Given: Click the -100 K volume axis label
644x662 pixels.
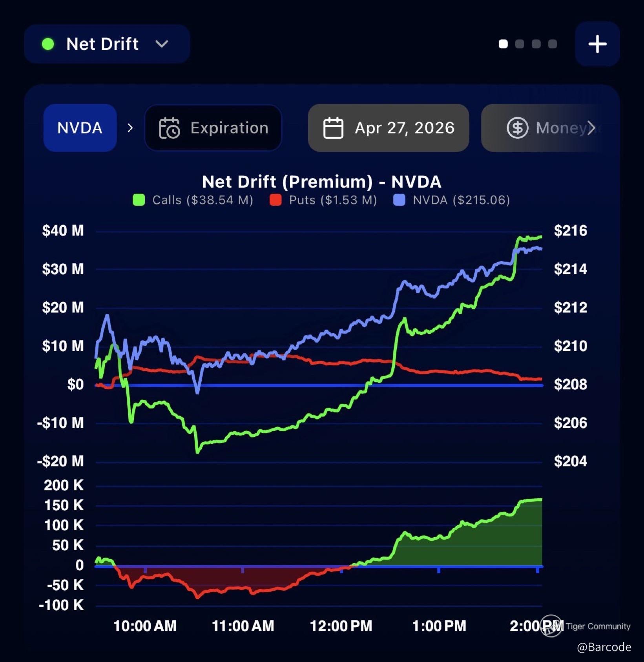Looking at the screenshot, I should pyautogui.click(x=61, y=605).
